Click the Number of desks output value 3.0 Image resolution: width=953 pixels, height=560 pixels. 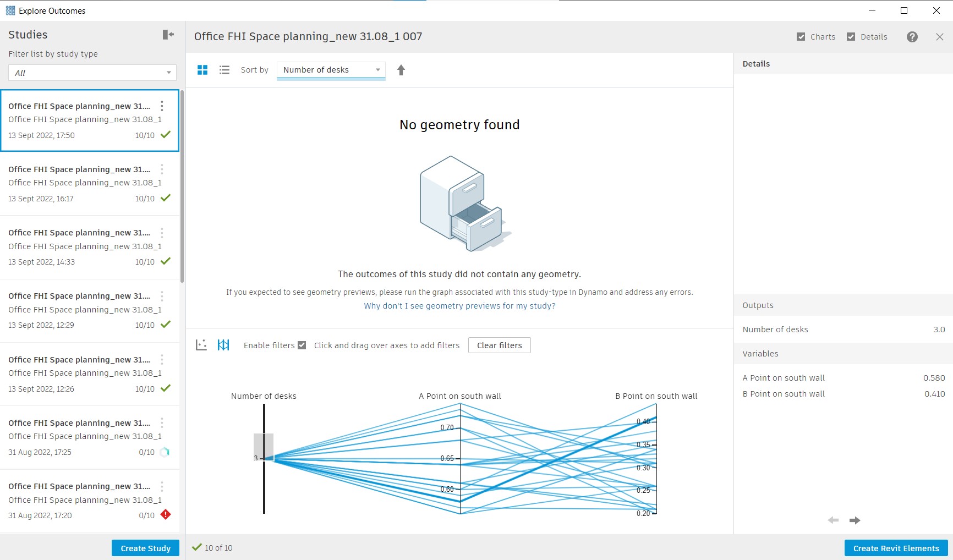pyautogui.click(x=939, y=330)
